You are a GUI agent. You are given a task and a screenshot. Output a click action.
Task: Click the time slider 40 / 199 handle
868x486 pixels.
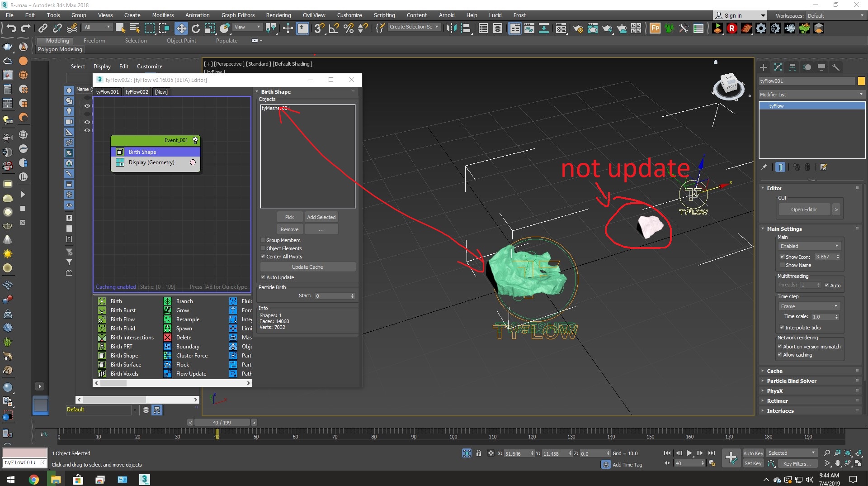(x=222, y=423)
